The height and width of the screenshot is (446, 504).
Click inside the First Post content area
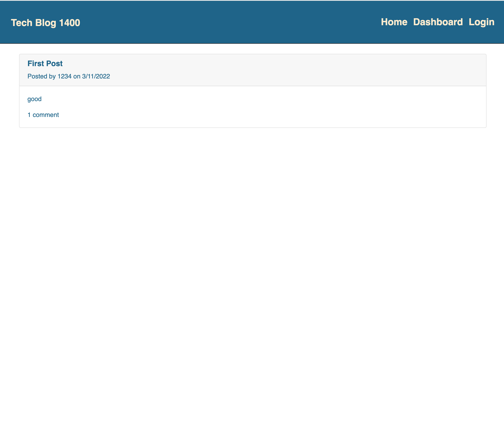click(34, 99)
